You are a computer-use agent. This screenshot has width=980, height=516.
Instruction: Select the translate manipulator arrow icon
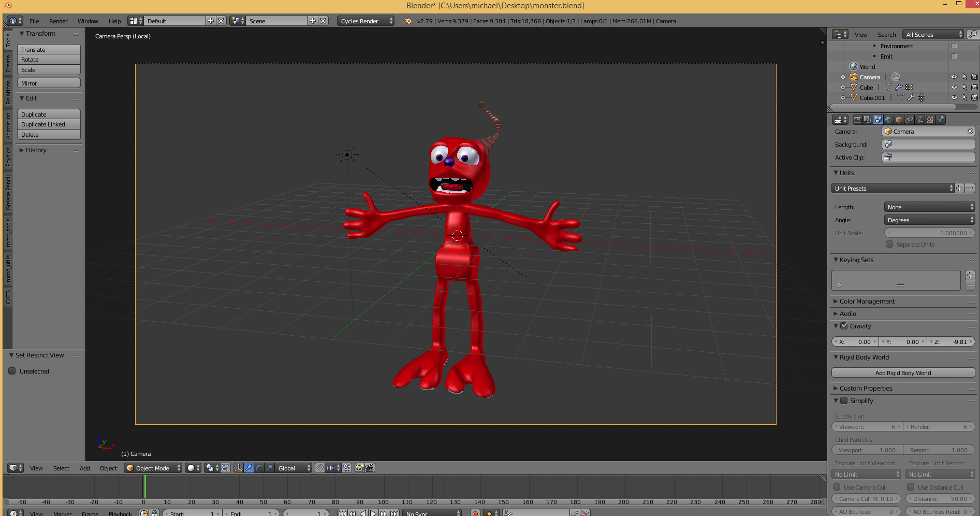pos(248,468)
